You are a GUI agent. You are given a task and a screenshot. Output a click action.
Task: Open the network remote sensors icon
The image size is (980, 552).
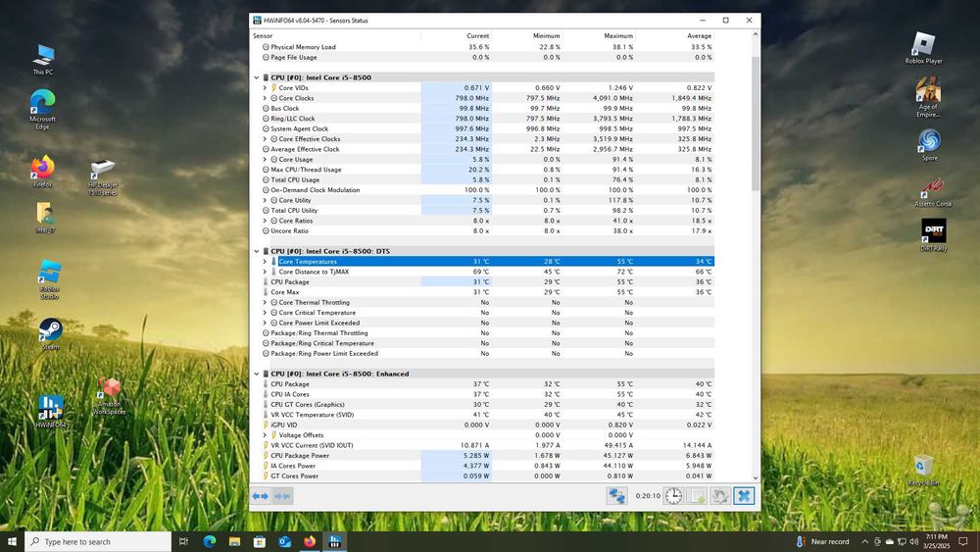(616, 496)
